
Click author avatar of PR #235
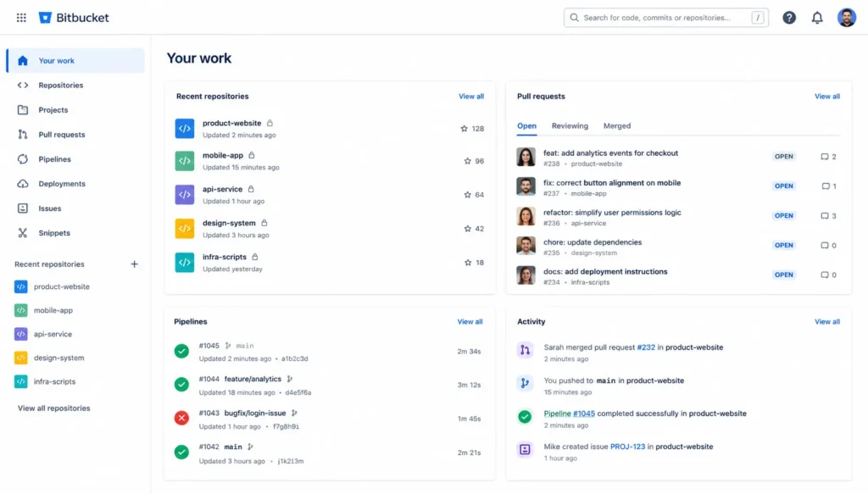pos(526,246)
